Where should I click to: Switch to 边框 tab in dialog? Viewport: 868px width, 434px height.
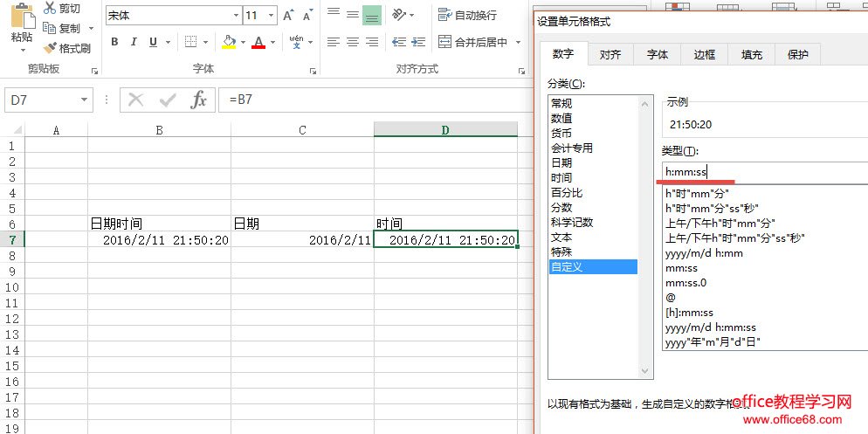[x=705, y=55]
